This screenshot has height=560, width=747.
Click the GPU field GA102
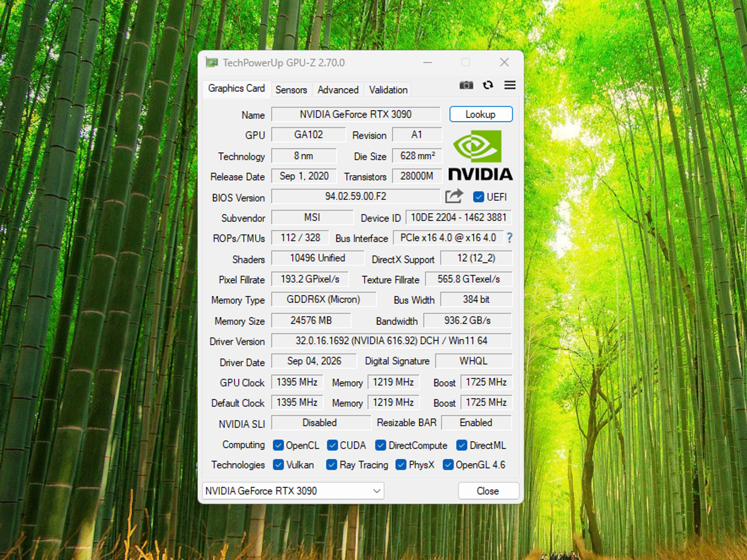pyautogui.click(x=309, y=135)
